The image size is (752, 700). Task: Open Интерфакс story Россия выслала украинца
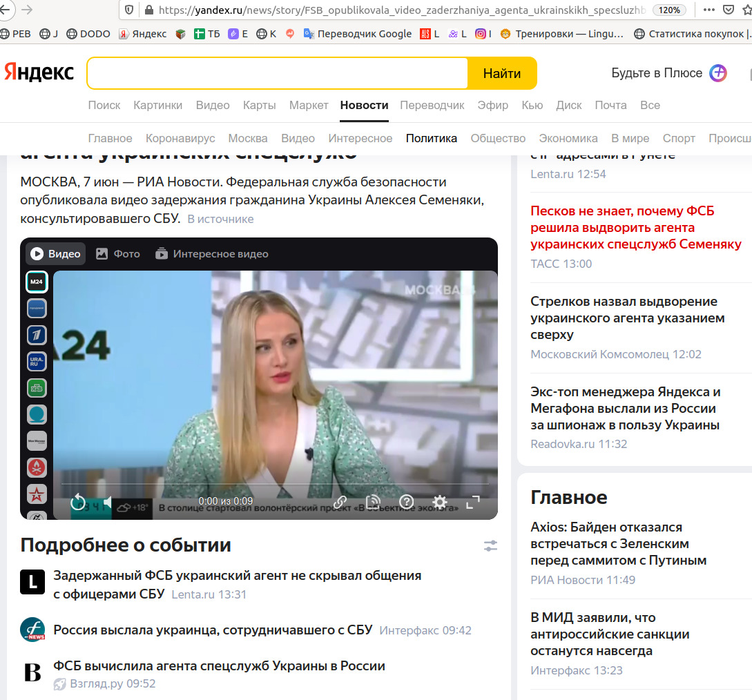pyautogui.click(x=213, y=630)
